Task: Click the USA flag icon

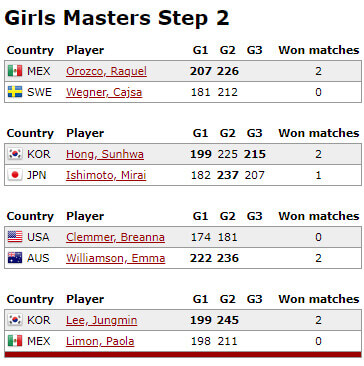Action: (x=15, y=237)
